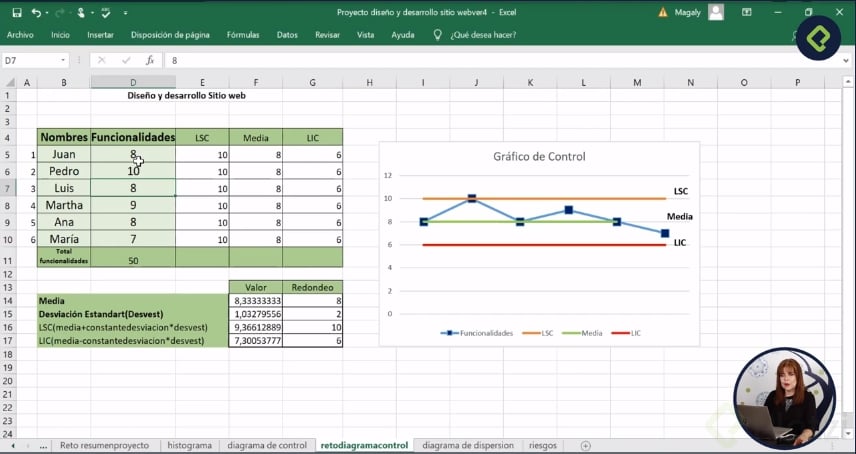Open the Disposición de página tab
This screenshot has width=856, height=454.
(170, 35)
